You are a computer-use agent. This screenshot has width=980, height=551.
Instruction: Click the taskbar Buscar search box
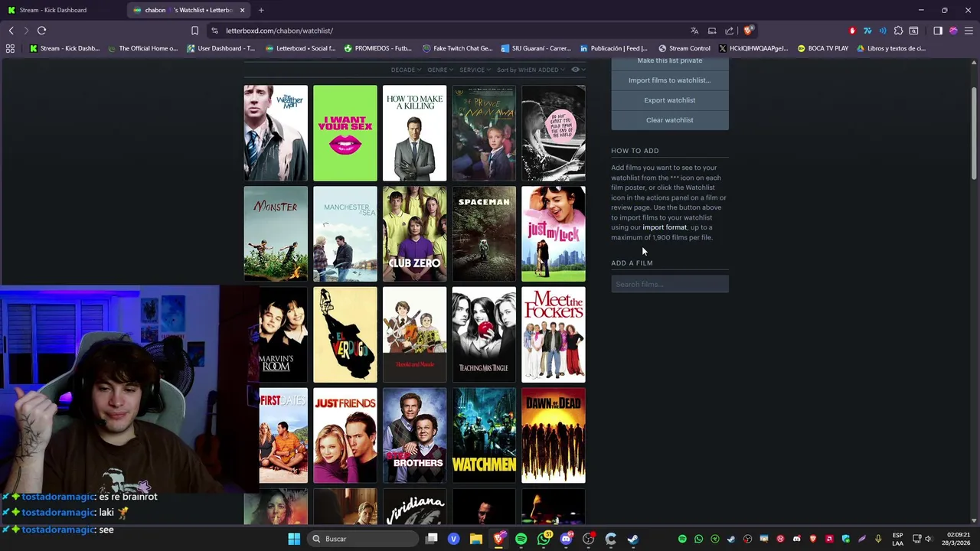point(363,539)
